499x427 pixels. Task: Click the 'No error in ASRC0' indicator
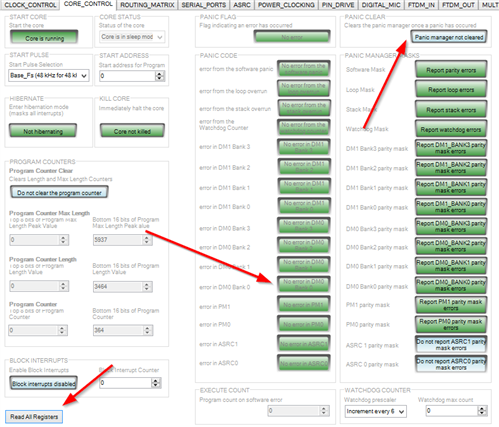[304, 363]
